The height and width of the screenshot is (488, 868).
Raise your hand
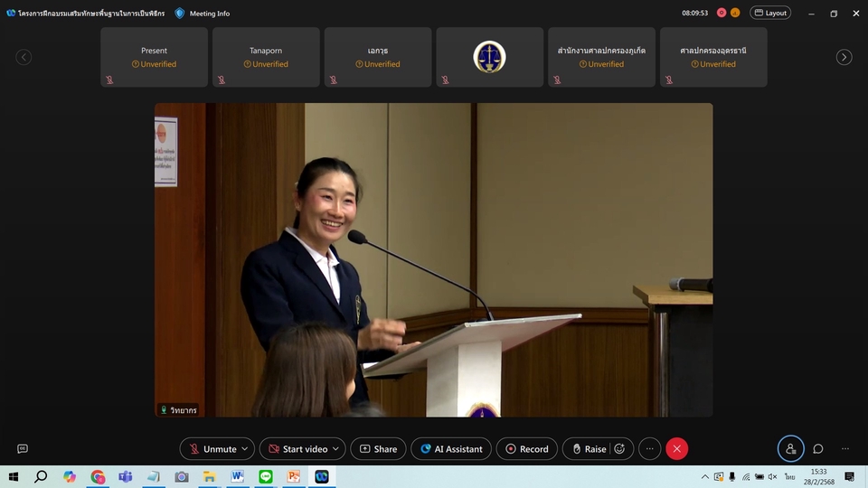pos(589,448)
